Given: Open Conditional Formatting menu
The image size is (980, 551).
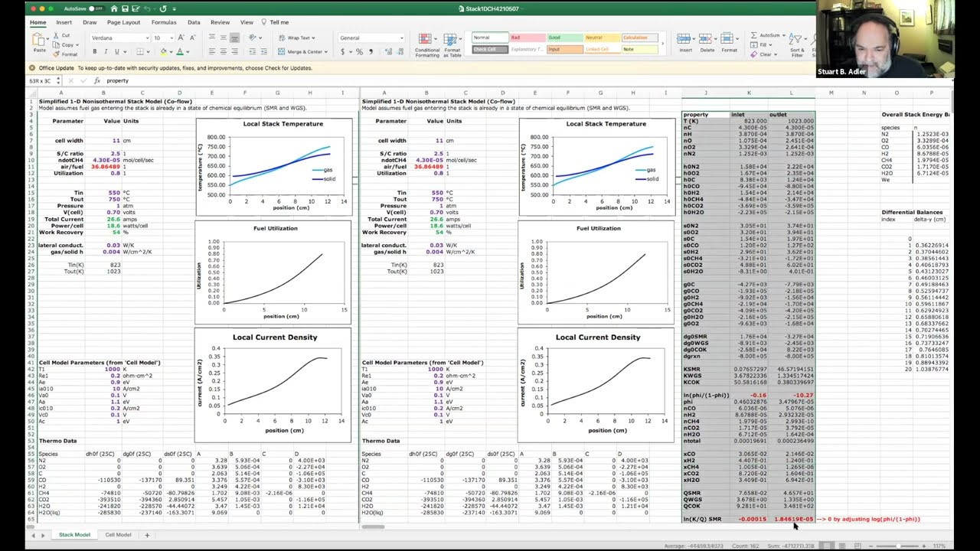Looking at the screenshot, I should coord(427,44).
